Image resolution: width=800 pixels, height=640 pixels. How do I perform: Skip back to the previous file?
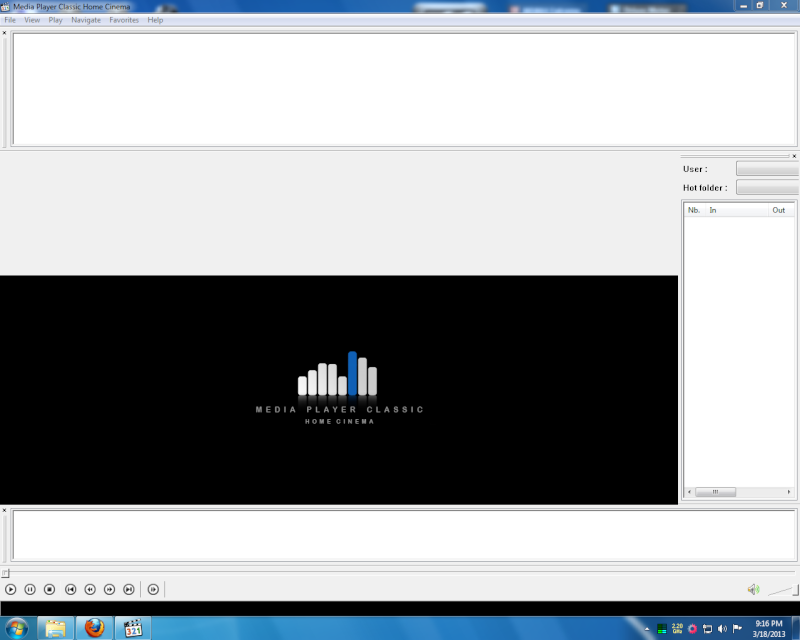pos(70,589)
